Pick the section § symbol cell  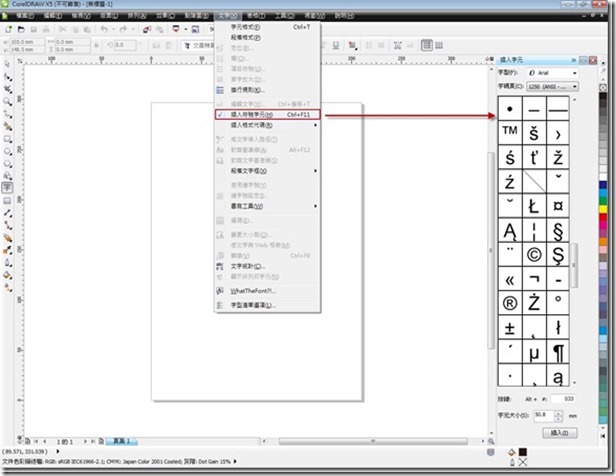[x=558, y=230]
